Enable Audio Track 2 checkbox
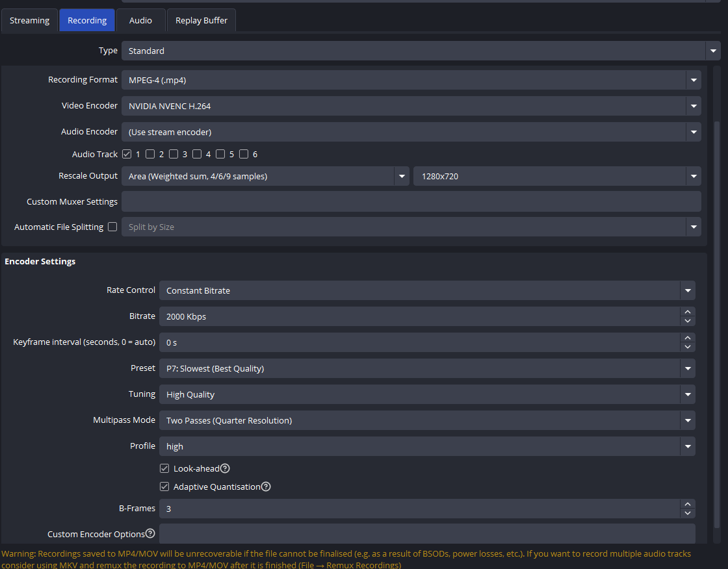 [x=150, y=154]
